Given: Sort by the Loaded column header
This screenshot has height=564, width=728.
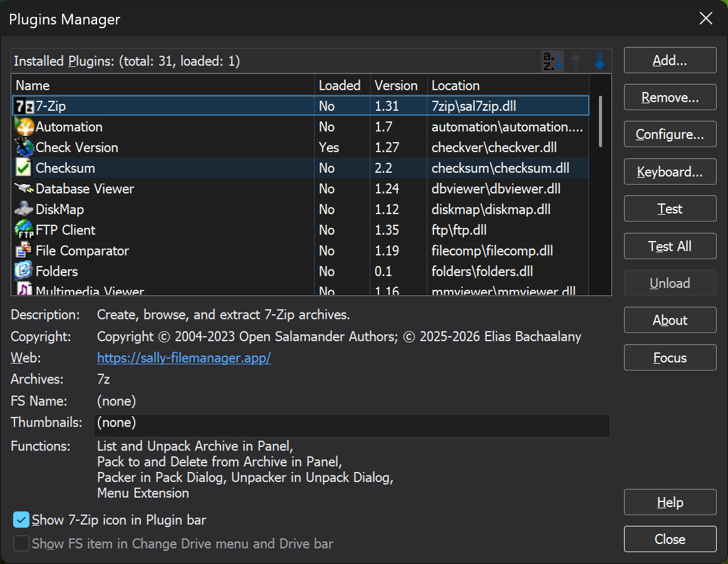Looking at the screenshot, I should (x=343, y=85).
